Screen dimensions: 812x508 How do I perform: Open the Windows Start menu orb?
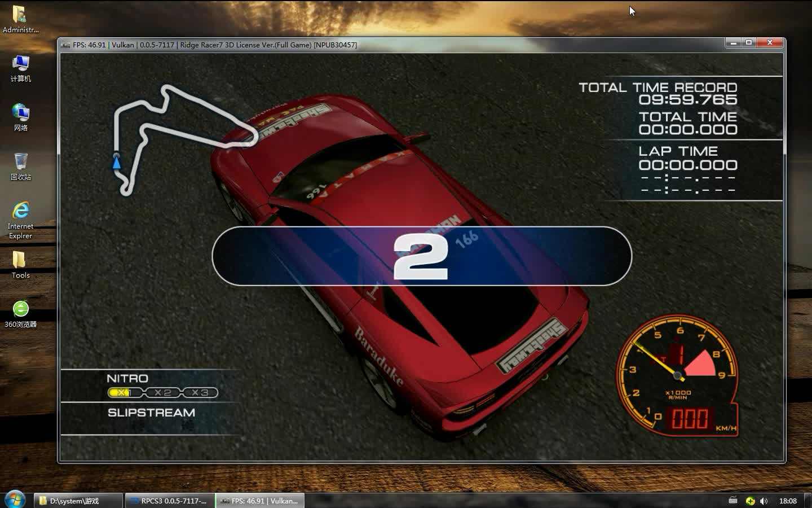point(15,500)
